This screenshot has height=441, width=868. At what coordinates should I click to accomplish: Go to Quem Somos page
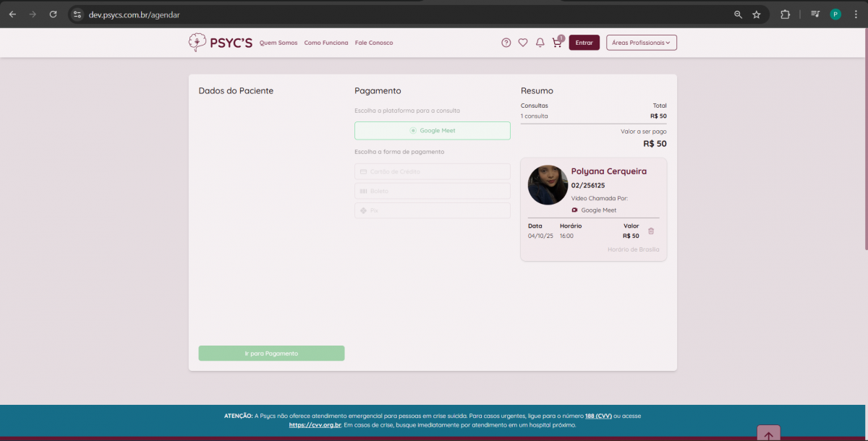coord(278,43)
